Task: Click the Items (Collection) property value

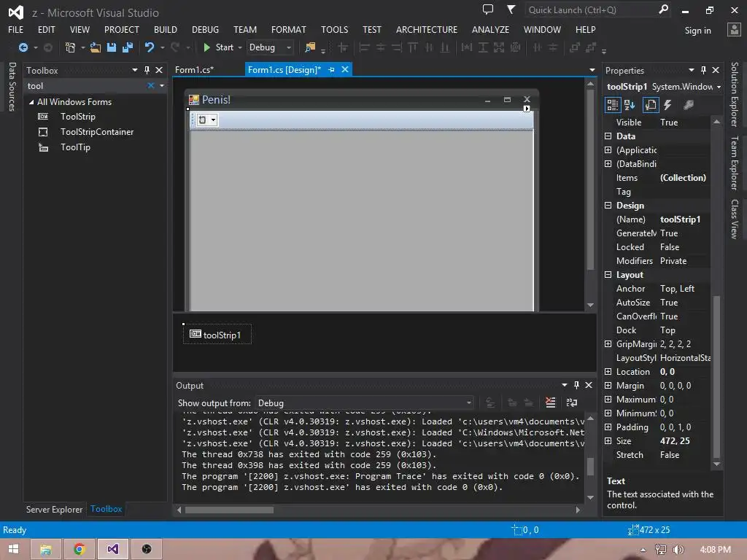Action: (683, 178)
